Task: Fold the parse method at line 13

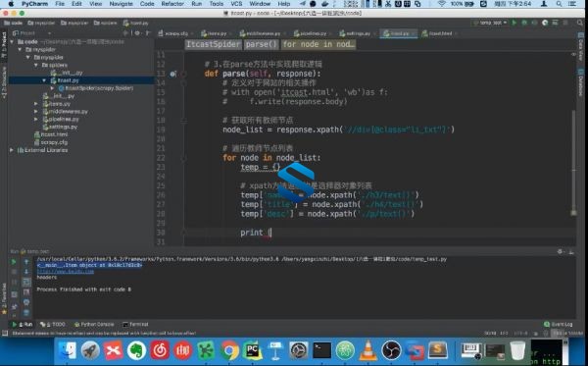Action: click(184, 74)
